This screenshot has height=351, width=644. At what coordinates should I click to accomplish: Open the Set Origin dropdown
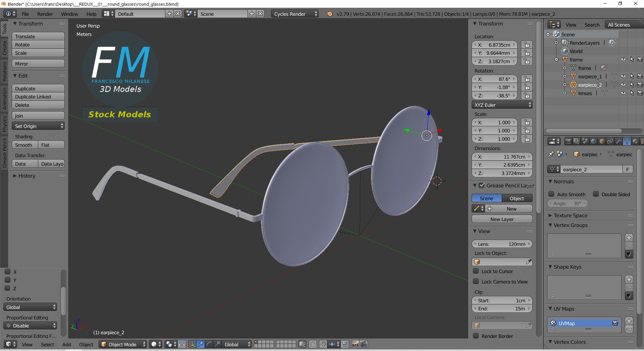tap(38, 126)
